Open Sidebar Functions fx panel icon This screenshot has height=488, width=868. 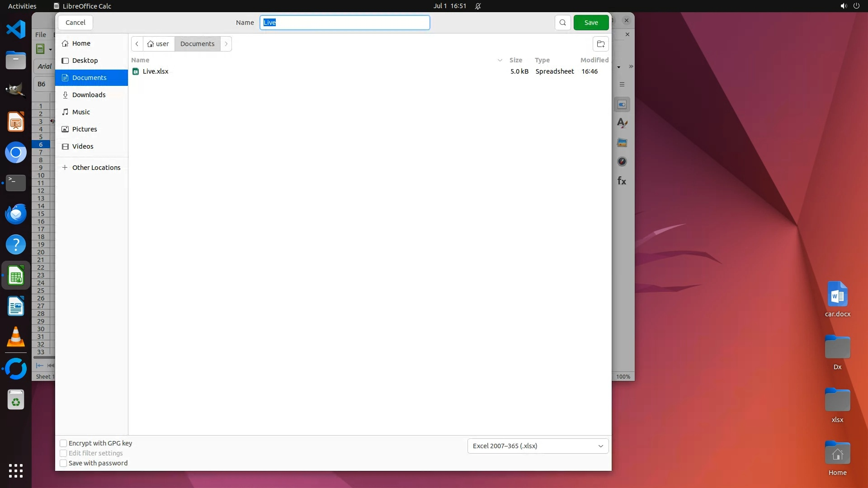point(622,181)
